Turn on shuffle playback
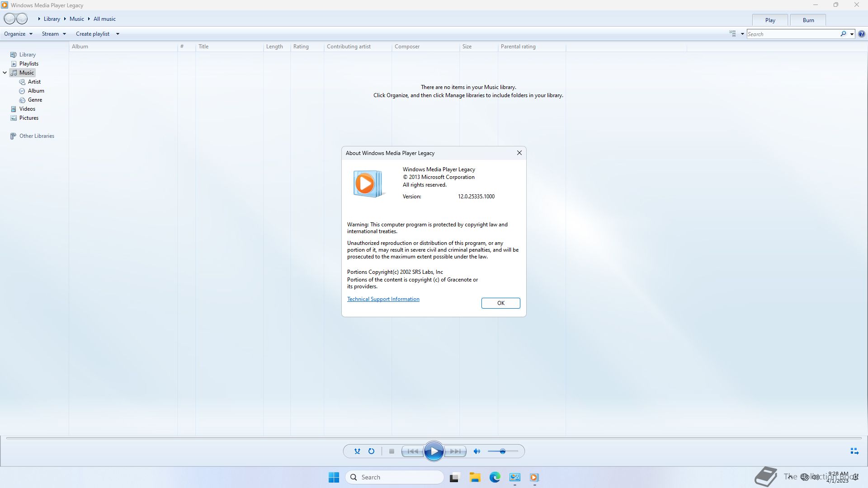 point(357,451)
